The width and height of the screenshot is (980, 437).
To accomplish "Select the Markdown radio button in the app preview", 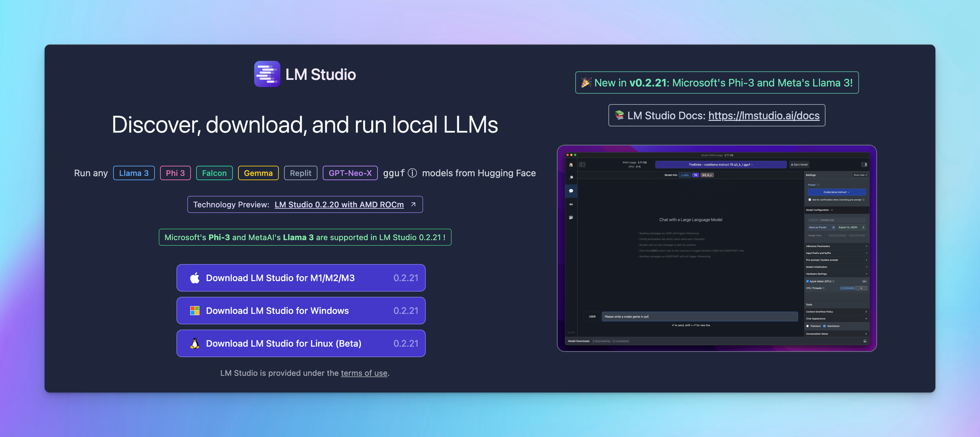I will (824, 326).
